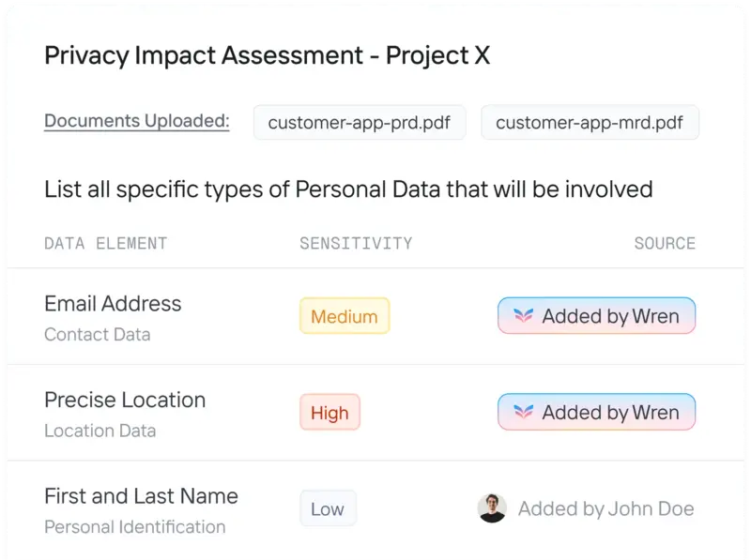Click the Privacy Impact Assessment title
This screenshot has height=560, width=751.
268,55
